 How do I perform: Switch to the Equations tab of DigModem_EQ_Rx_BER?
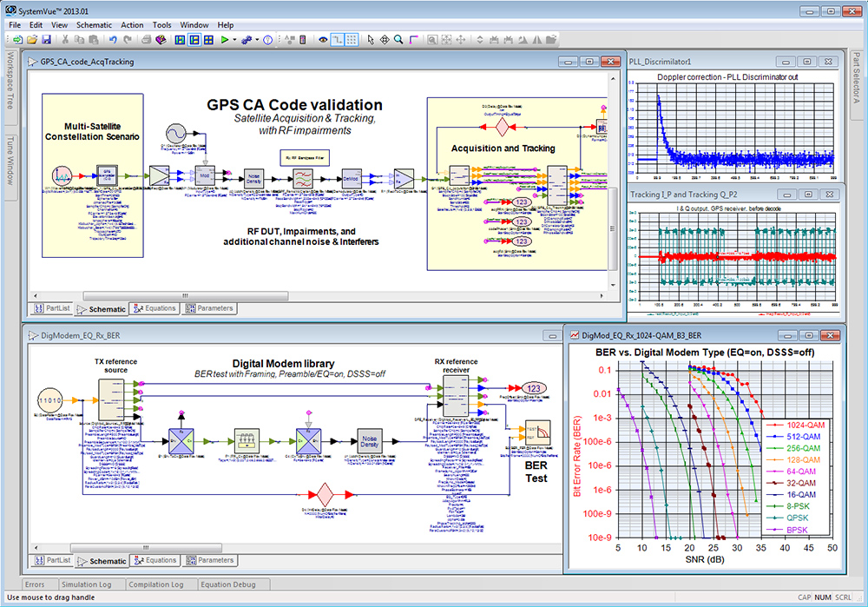pos(155,561)
